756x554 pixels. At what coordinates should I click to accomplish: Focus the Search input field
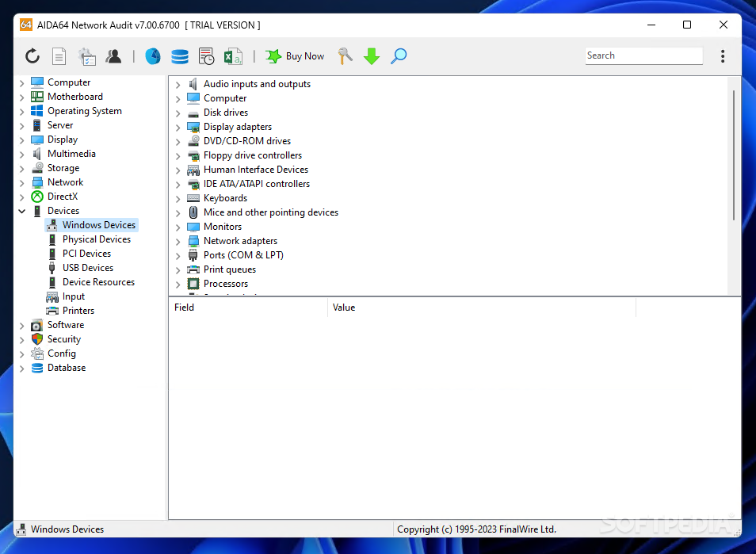(643, 55)
